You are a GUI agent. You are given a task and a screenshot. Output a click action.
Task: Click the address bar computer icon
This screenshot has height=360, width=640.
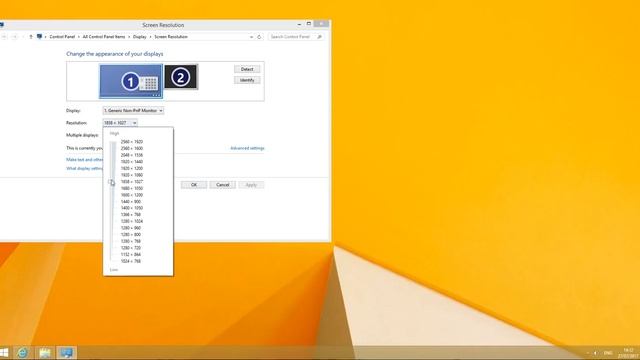tap(39, 37)
